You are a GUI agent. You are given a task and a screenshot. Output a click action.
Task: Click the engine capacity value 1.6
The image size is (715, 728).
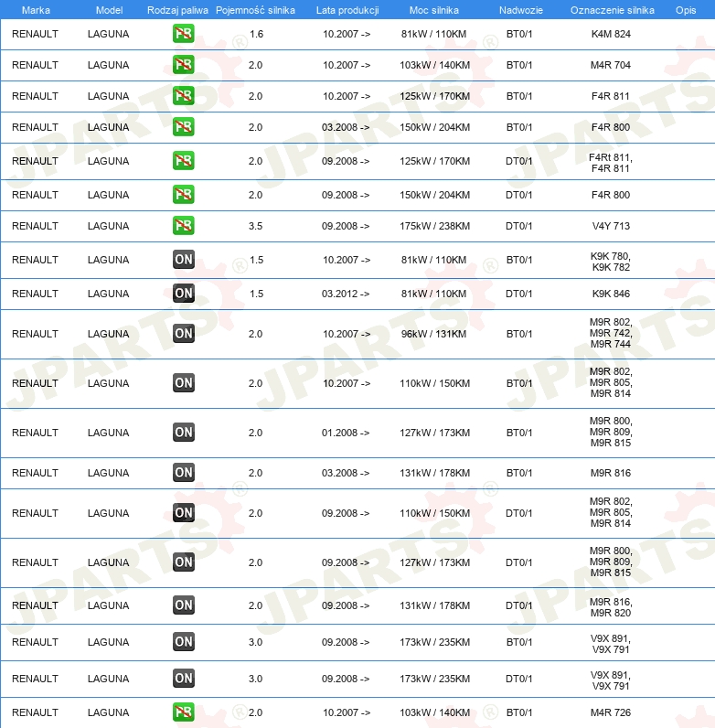pyautogui.click(x=256, y=34)
